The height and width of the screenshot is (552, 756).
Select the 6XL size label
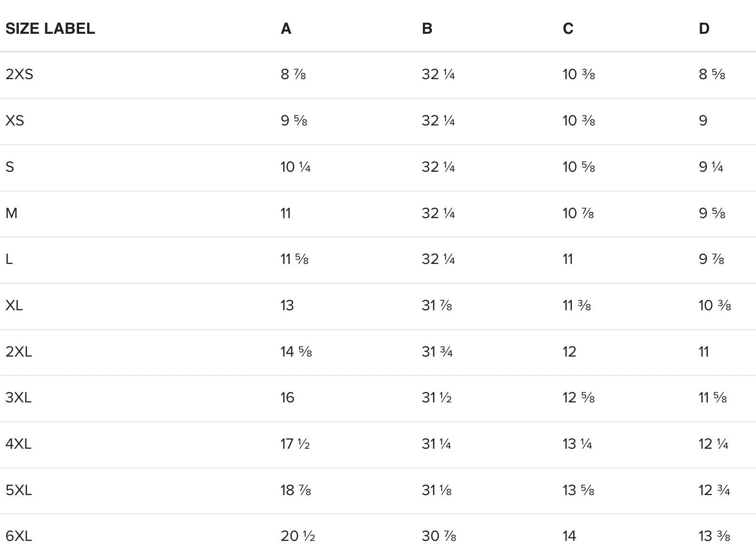pos(19,536)
